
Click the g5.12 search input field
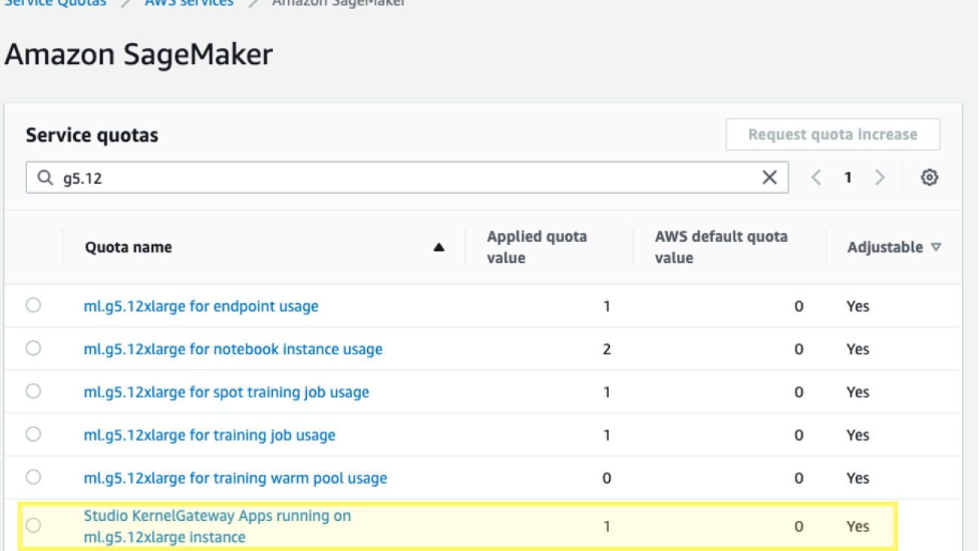(x=407, y=177)
